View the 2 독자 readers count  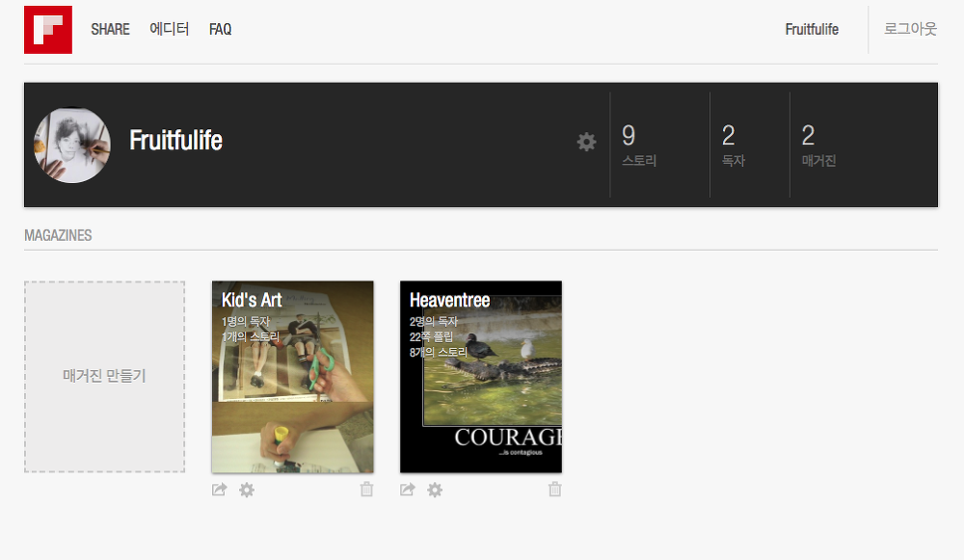coord(733,146)
